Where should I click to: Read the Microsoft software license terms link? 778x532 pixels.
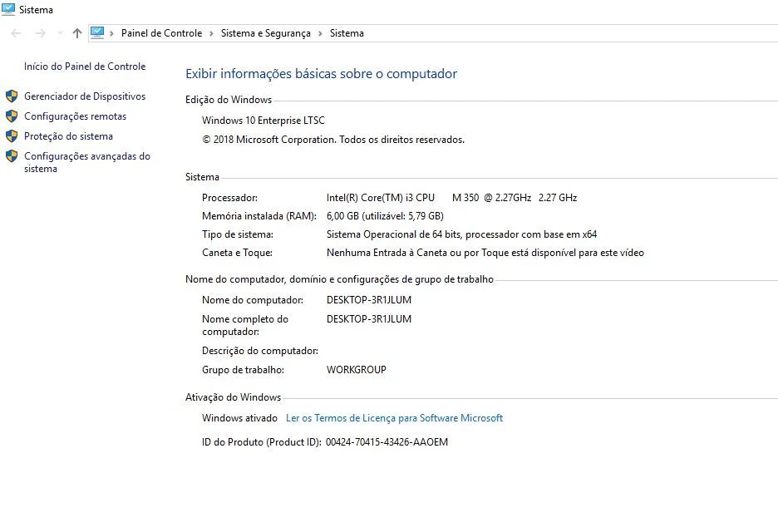tap(395, 418)
